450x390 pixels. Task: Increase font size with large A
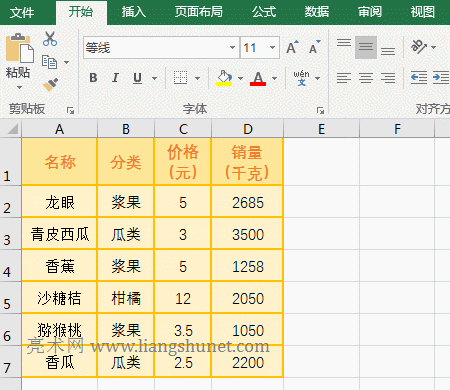point(292,47)
